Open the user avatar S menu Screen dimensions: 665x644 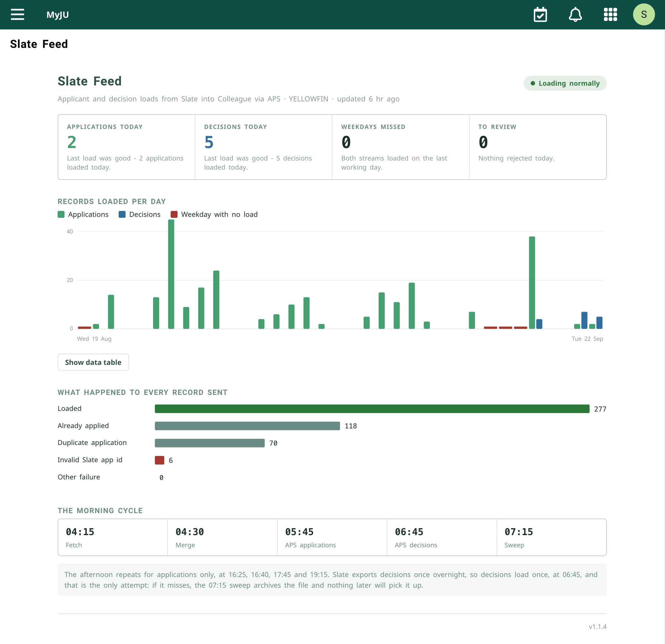[644, 15]
